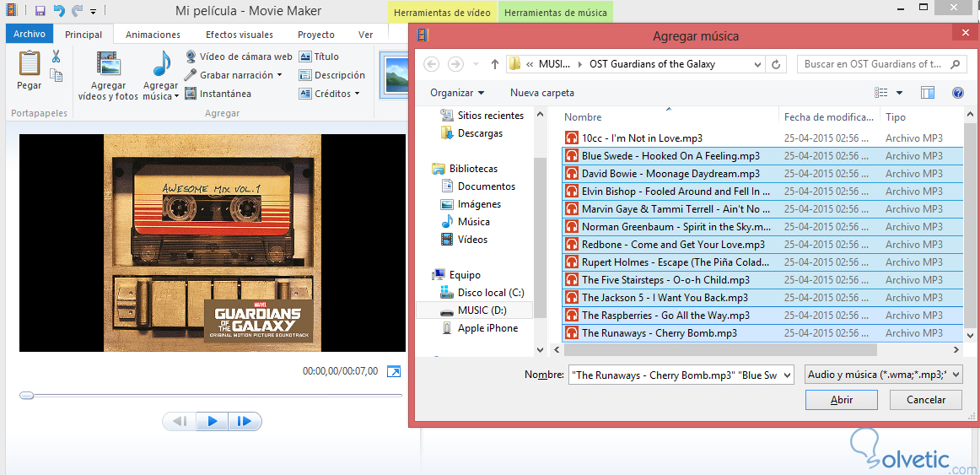980x475 pixels.
Task: Toggle full screen preview icon
Action: coord(394,371)
